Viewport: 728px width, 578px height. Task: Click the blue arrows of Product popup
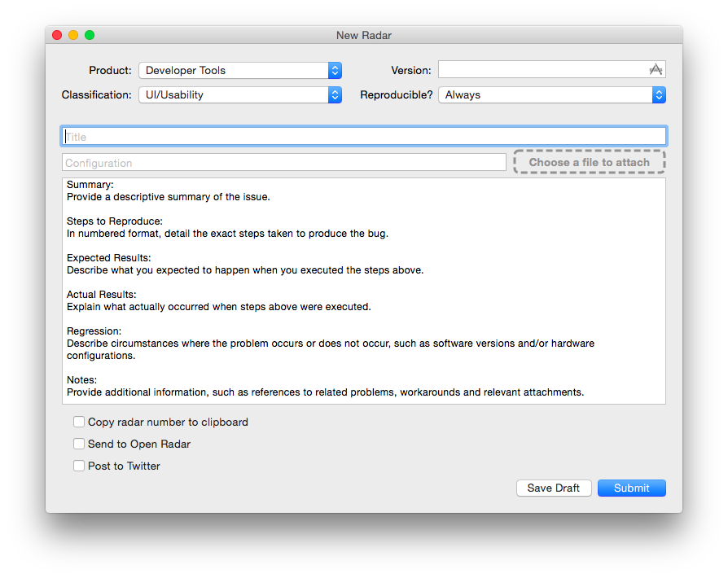(335, 70)
